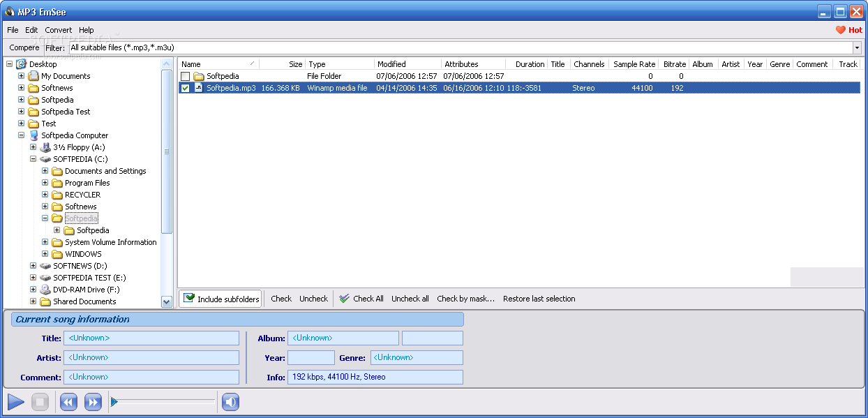The image size is (868, 418).
Task: Click the SOFTPEDIA (C:) drive icon
Action: pyautogui.click(x=45, y=159)
